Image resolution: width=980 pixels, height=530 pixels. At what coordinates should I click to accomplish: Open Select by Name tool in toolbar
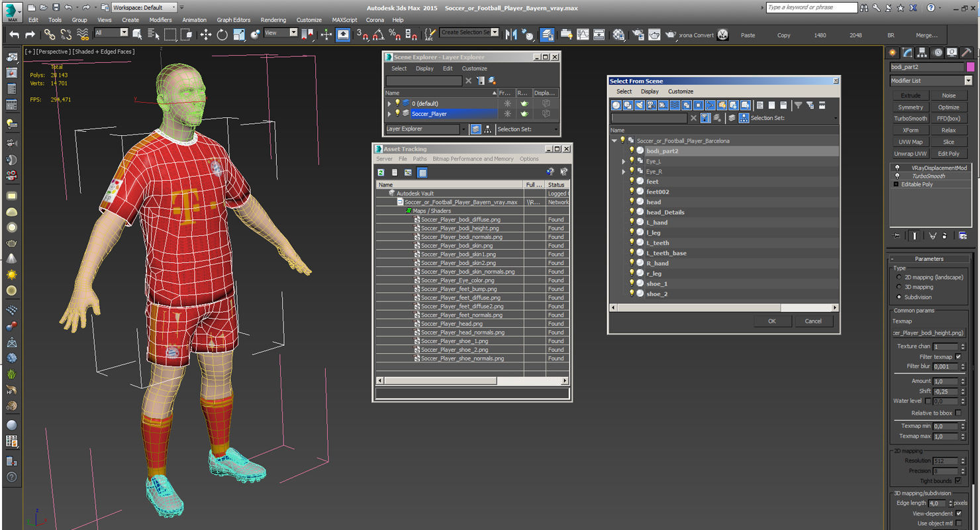tap(154, 34)
